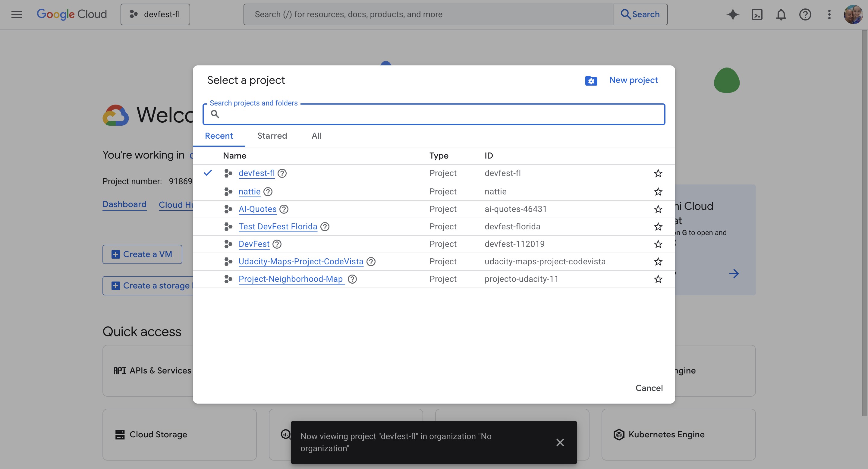Open the user account avatar menu
This screenshot has height=469, width=868.
click(x=853, y=14)
